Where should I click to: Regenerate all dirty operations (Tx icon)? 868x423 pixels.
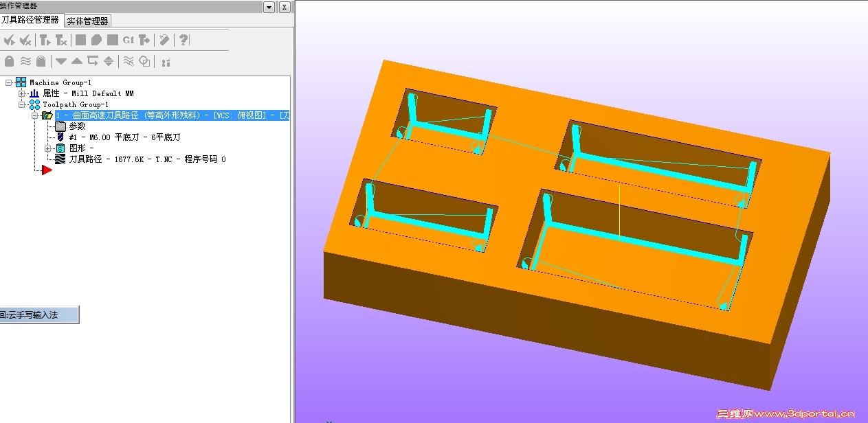coord(61,41)
